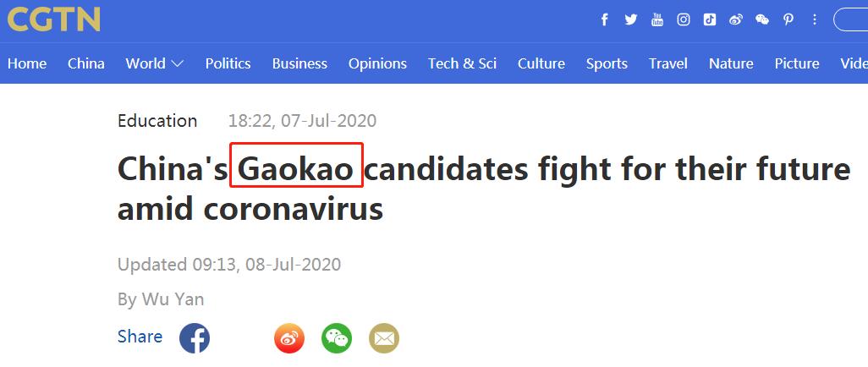Image resolution: width=868 pixels, height=367 pixels.
Task: Open CGTN's TikTok icon in header
Action: (x=709, y=19)
